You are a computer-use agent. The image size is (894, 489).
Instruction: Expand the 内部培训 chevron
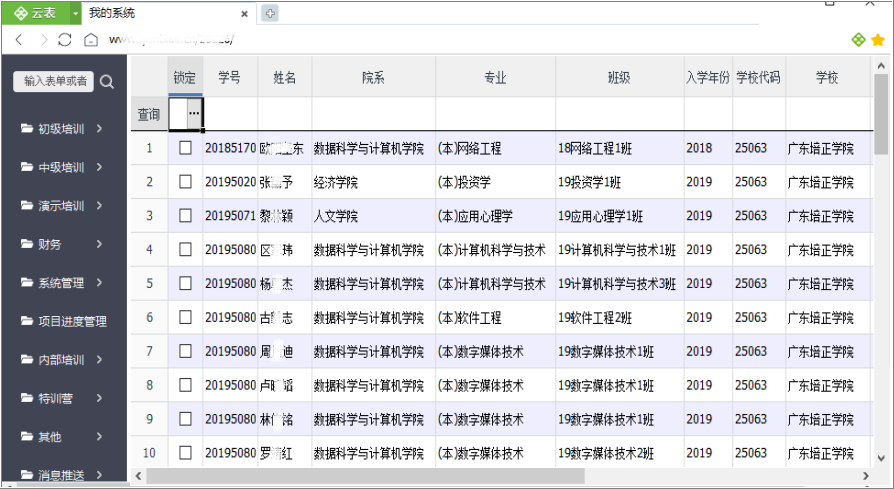[x=99, y=360]
